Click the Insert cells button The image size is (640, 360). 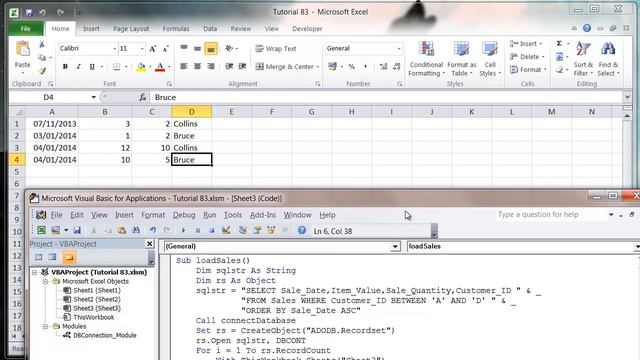click(526, 44)
